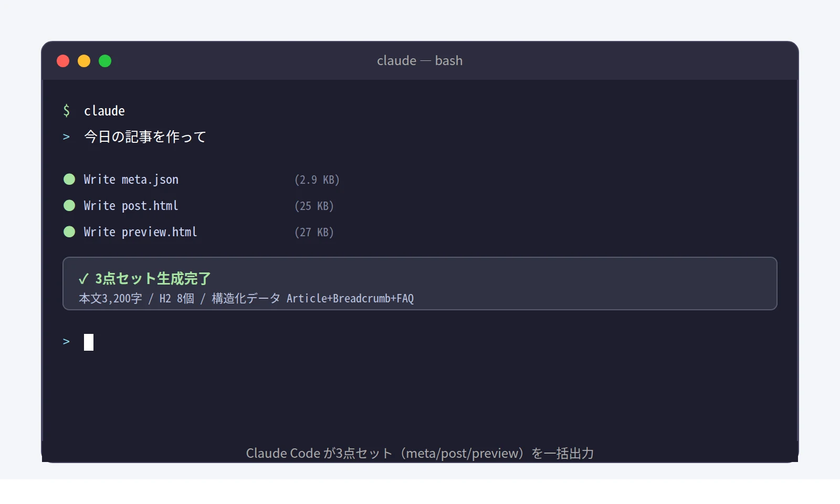Click the caption 'Claude Code が3点セット…を一括出力'

click(x=420, y=453)
